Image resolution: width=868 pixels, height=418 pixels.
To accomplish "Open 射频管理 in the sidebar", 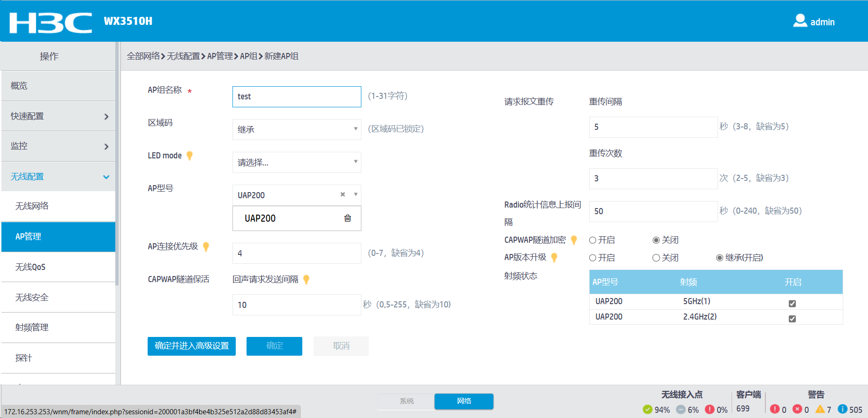I will pos(58,328).
